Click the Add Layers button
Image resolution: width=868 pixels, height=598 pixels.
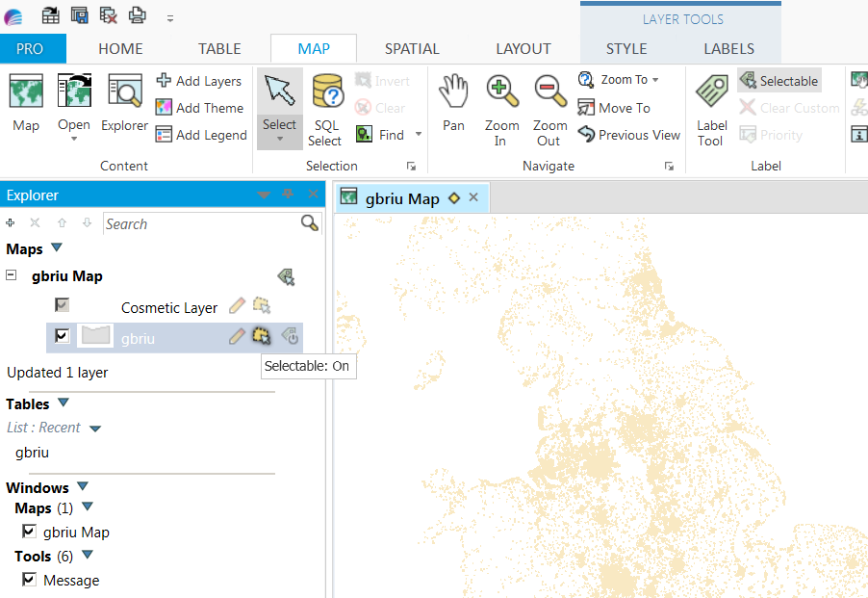200,81
